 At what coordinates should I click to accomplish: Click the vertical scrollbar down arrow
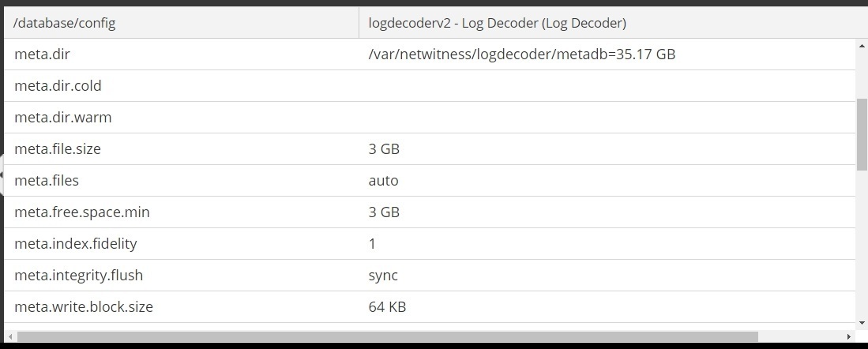coord(862,322)
